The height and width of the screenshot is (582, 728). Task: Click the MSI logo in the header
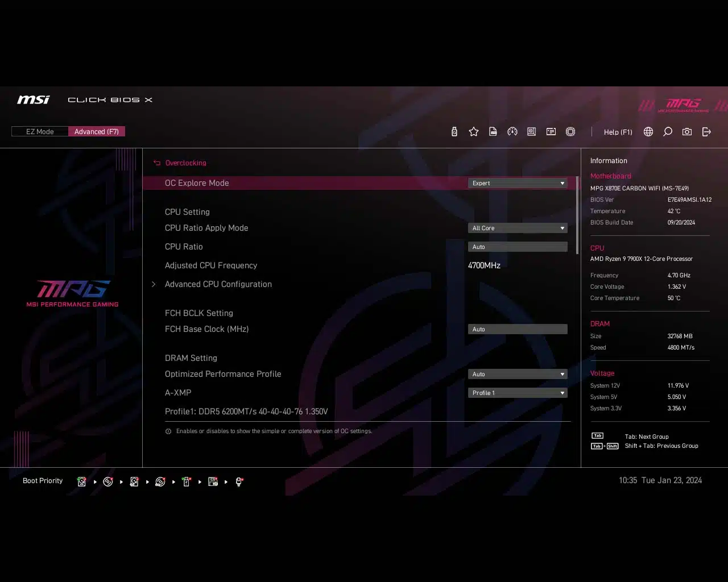[x=34, y=99]
